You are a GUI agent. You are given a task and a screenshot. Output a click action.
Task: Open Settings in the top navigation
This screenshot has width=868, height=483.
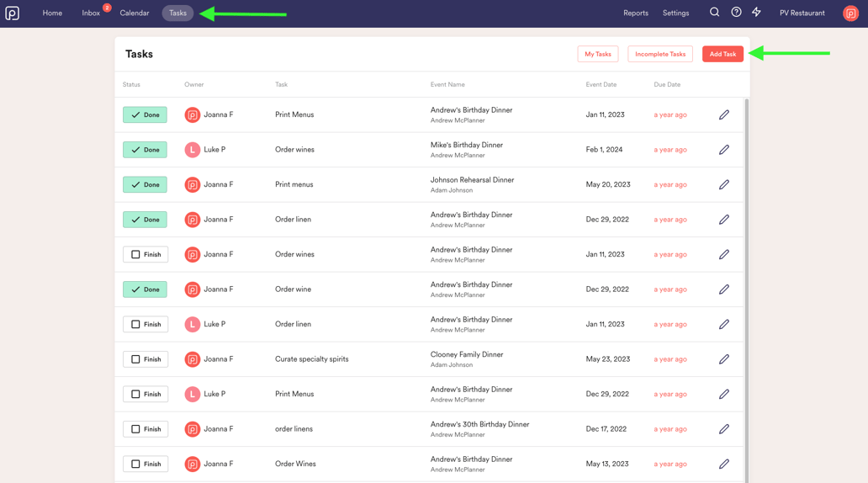[676, 13]
